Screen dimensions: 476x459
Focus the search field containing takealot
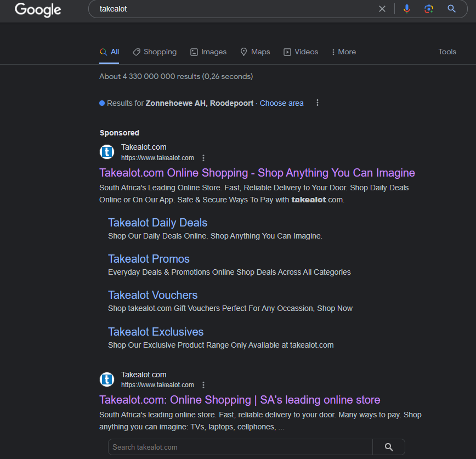click(x=234, y=9)
